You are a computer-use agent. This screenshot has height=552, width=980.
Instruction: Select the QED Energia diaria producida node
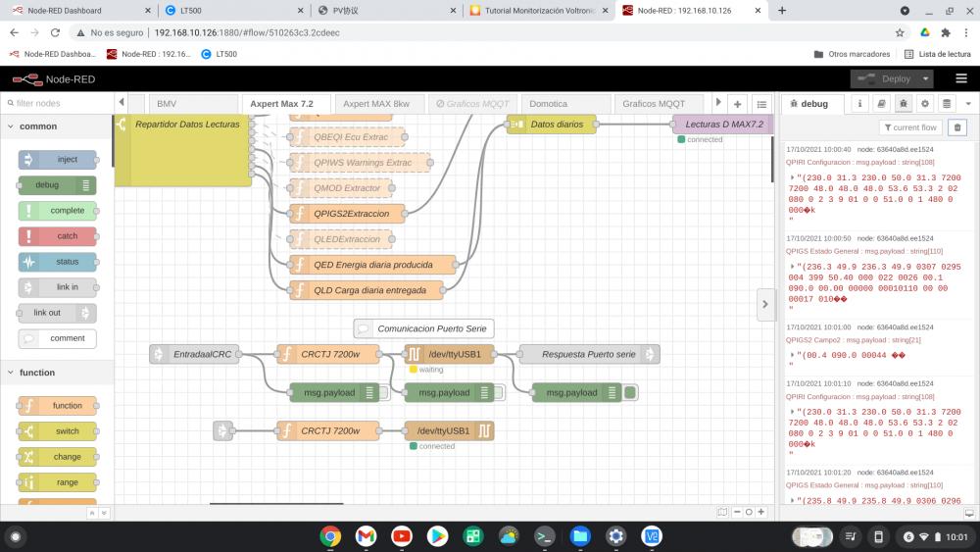(x=373, y=265)
